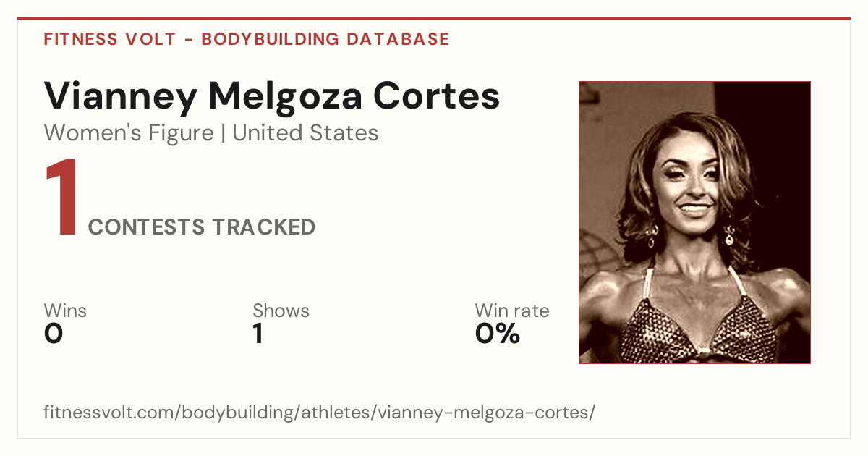This screenshot has width=868, height=456.
Task: Select the 0% win rate value
Action: (x=498, y=334)
